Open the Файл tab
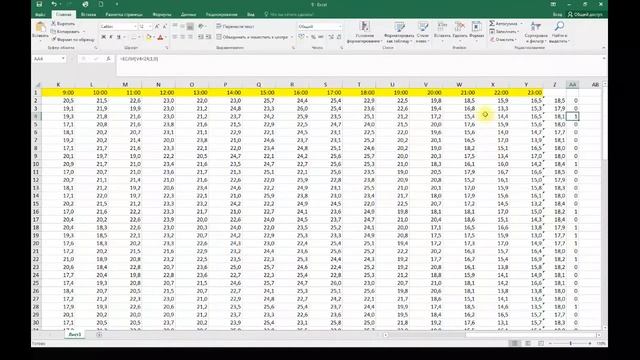640x360 pixels. coord(40,14)
